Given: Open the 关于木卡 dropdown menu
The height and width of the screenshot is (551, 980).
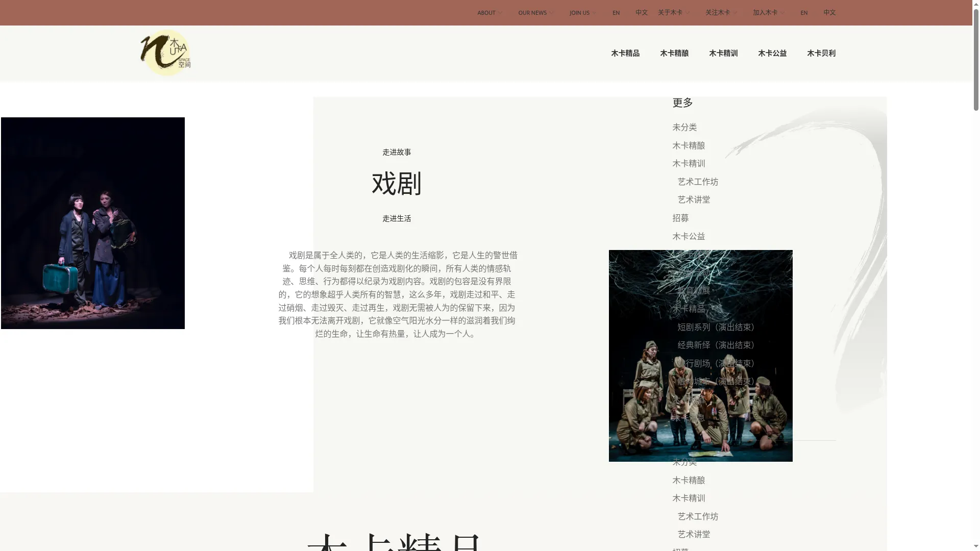Looking at the screenshot, I should pyautogui.click(x=673, y=13).
